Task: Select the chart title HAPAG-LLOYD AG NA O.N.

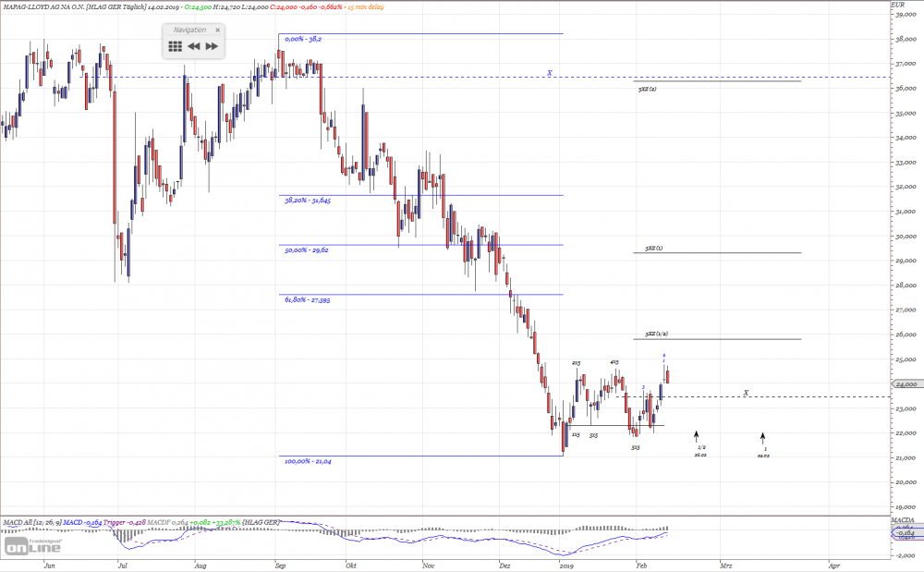Action: tap(43, 6)
